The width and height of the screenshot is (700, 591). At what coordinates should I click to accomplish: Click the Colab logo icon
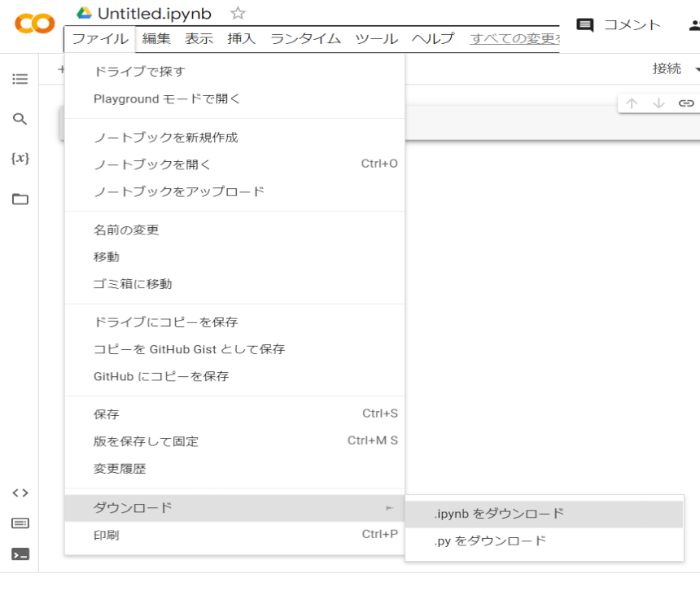(35, 24)
